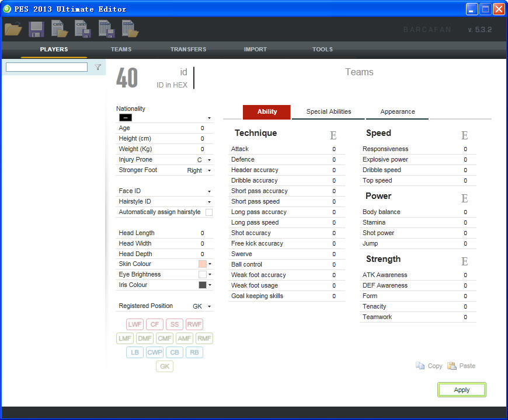Image resolution: width=508 pixels, height=420 pixels.
Task: Toggle the RB position button
Action: click(x=194, y=352)
